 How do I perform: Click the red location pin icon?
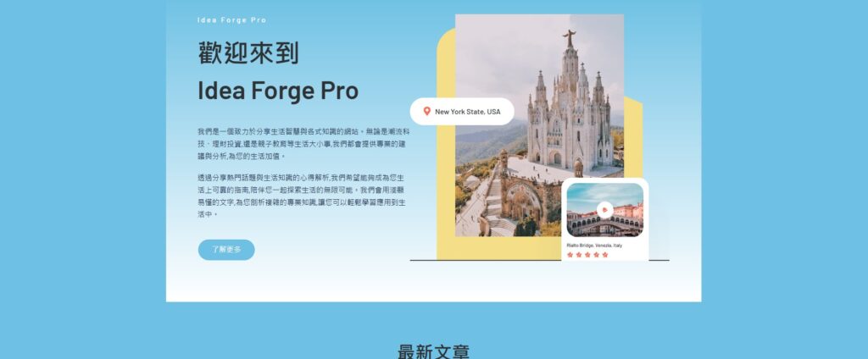426,111
